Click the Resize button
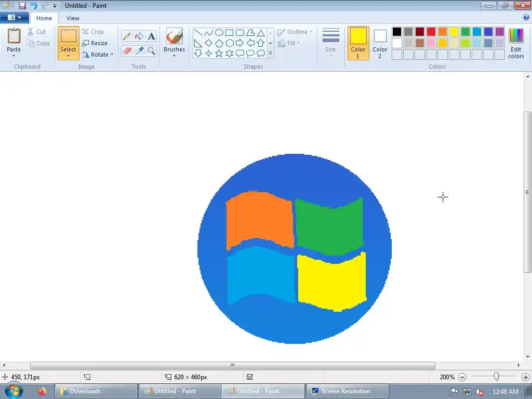The width and height of the screenshot is (532, 399). (95, 43)
